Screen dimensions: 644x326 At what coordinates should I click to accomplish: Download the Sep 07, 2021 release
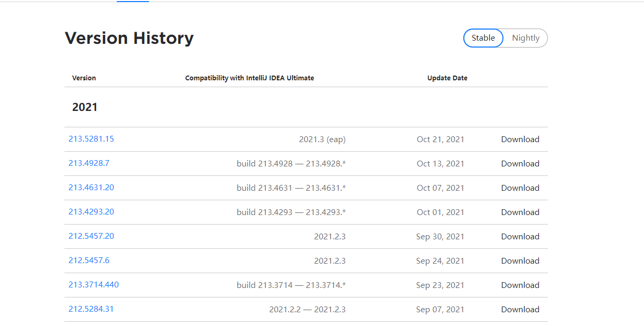[520, 309]
